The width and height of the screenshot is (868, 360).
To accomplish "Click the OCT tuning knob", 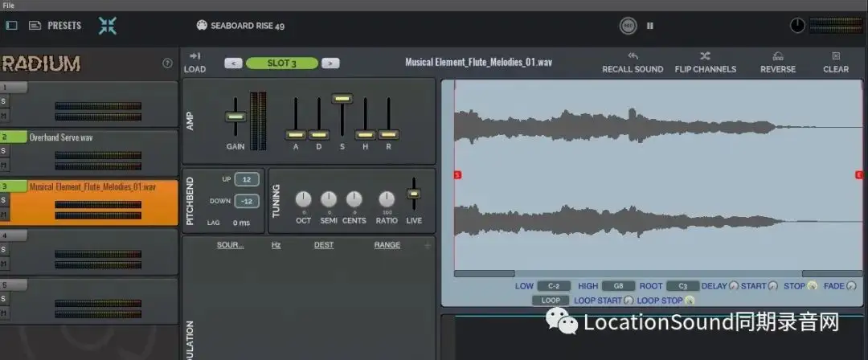I will tap(303, 199).
